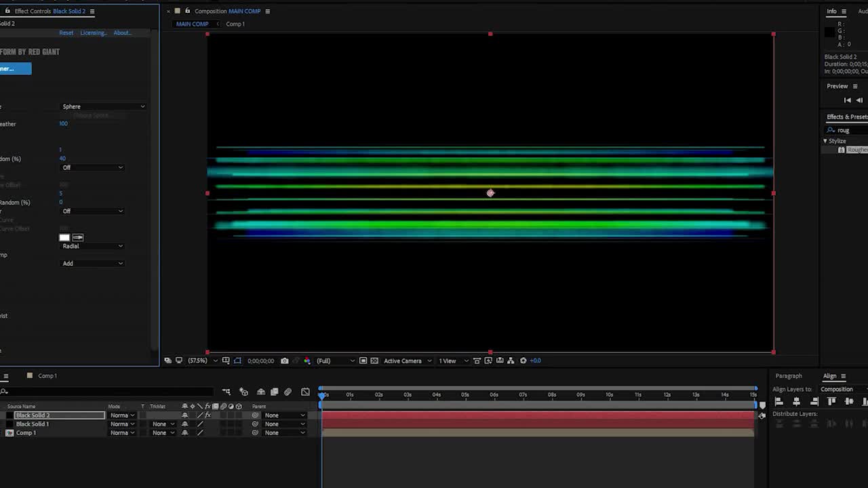868x488 pixels.
Task: Toggle the Composition panel lock icon
Action: click(x=187, y=11)
